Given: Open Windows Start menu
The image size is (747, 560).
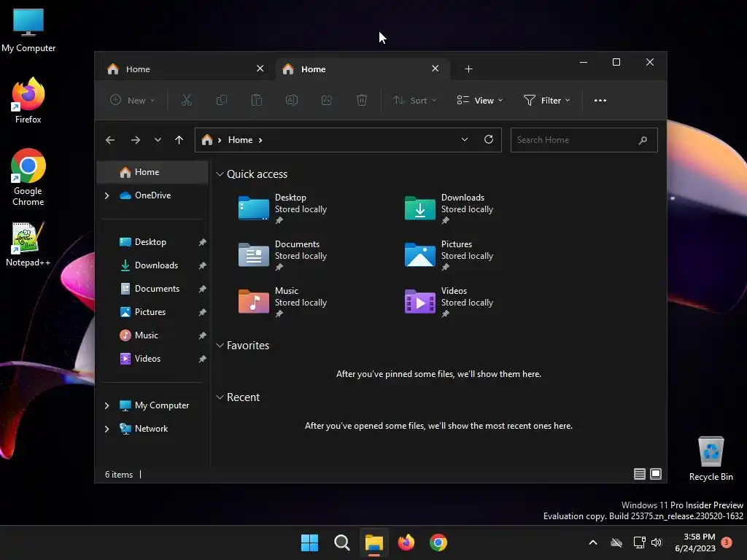Looking at the screenshot, I should point(309,542).
